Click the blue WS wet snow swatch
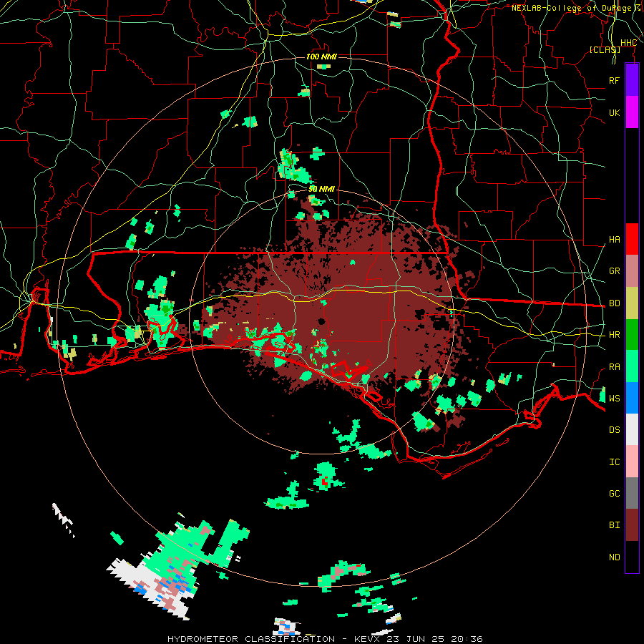644x644 pixels. pyautogui.click(x=632, y=398)
